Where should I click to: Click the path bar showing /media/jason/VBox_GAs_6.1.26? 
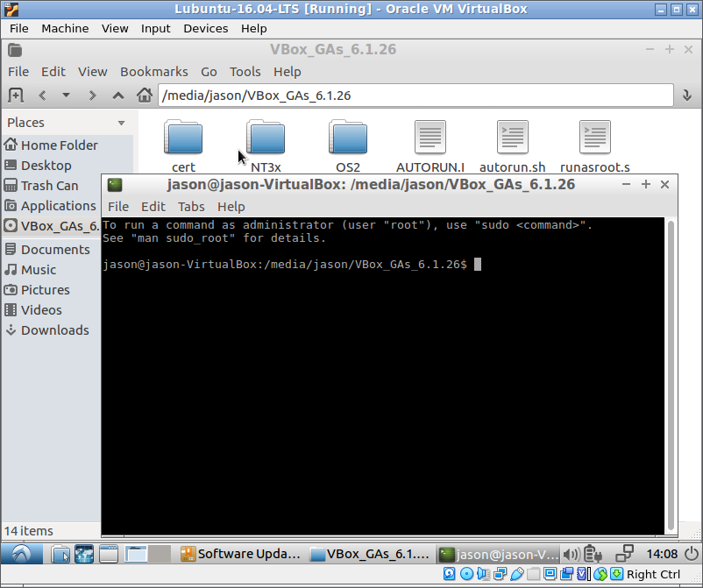[x=415, y=95]
